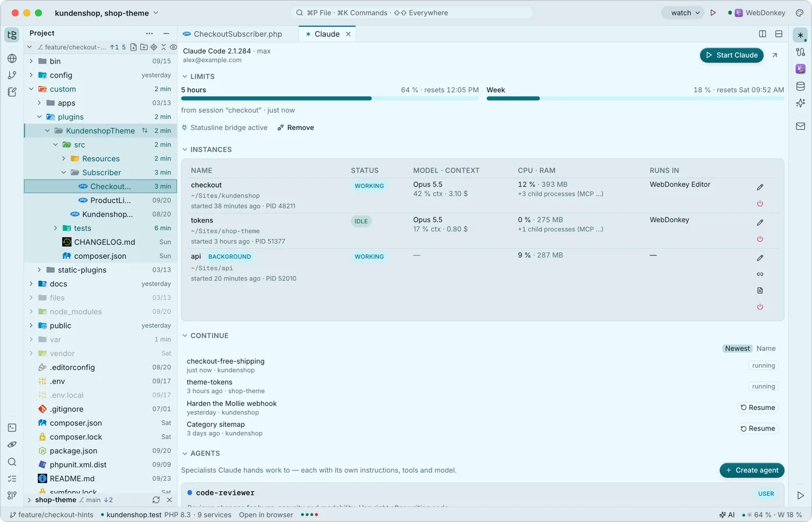
Task: Click the sync icon on shop-theme row
Action: pos(156,500)
